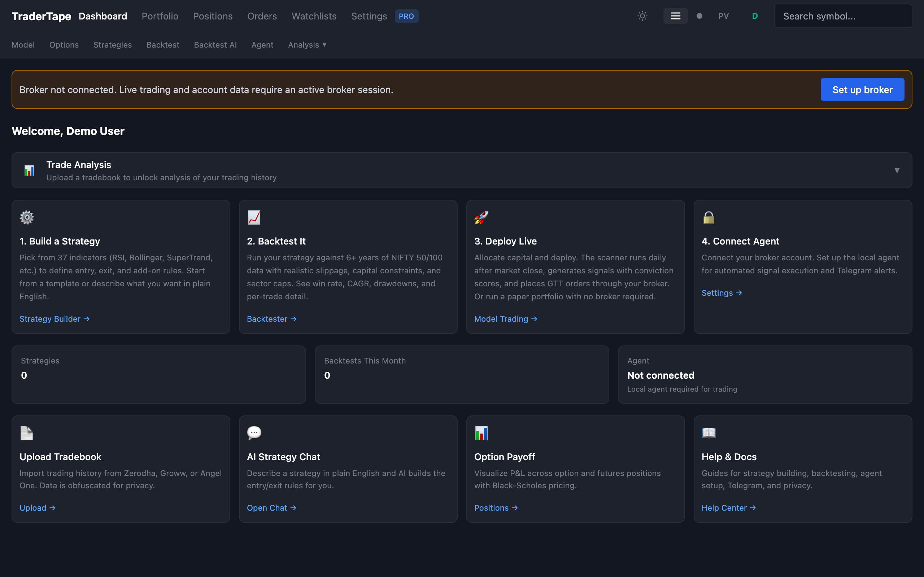
Task: Click the Option Payoff chart icon
Action: (x=481, y=433)
